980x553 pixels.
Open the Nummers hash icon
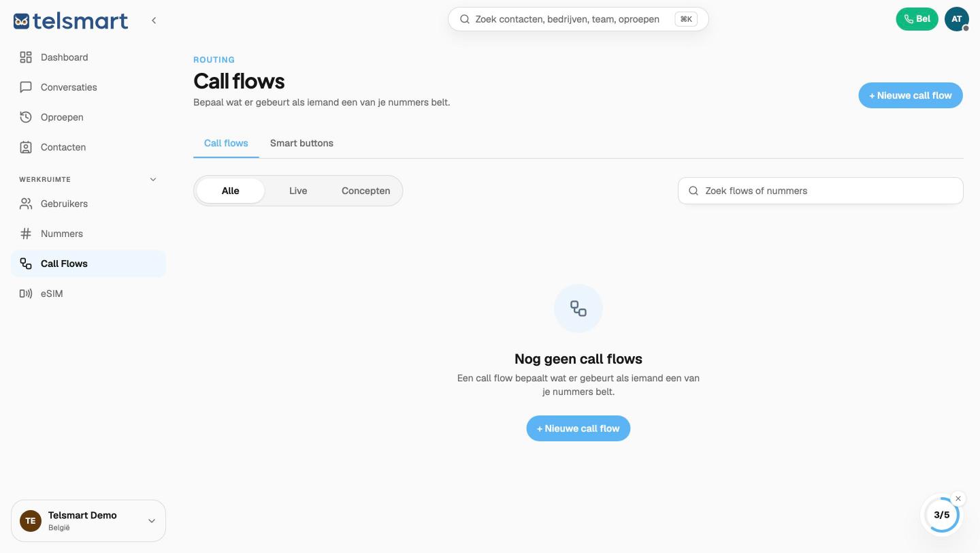point(26,234)
